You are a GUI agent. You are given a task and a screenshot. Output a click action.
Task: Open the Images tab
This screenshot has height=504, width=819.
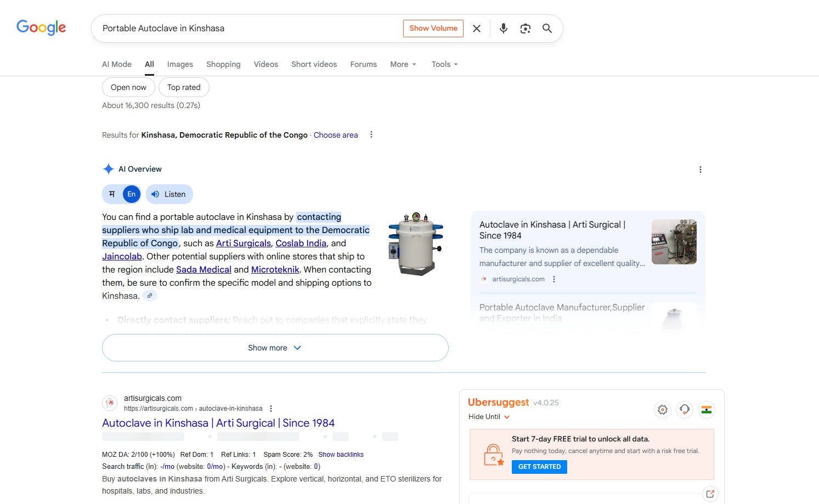pyautogui.click(x=180, y=64)
